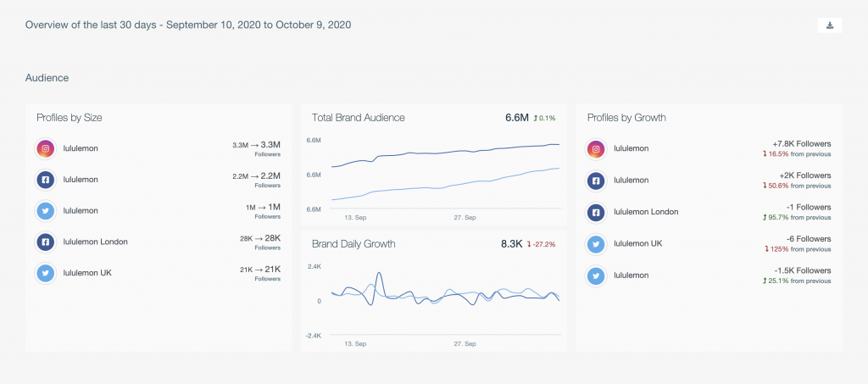This screenshot has height=384, width=868.
Task: Open lululemon UK name in Profiles by Growth
Action: [643, 244]
